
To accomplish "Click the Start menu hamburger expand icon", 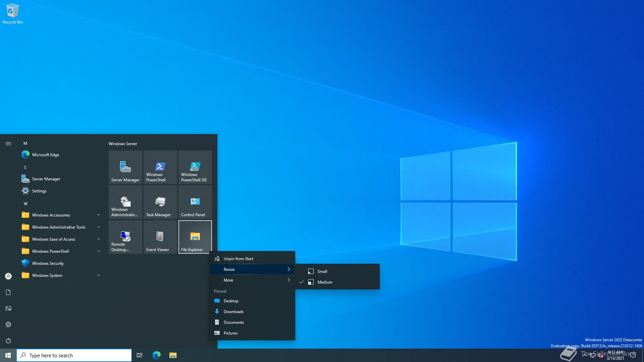I will 8,143.
